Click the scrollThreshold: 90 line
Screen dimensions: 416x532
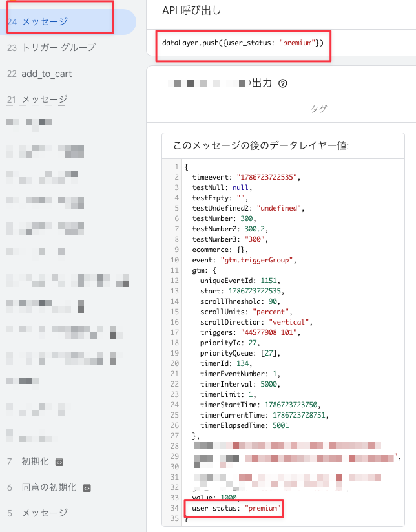(x=240, y=301)
